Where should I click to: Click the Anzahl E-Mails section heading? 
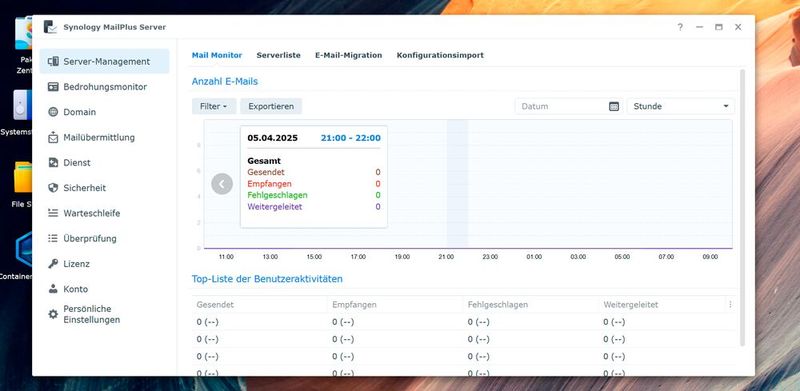(224, 81)
